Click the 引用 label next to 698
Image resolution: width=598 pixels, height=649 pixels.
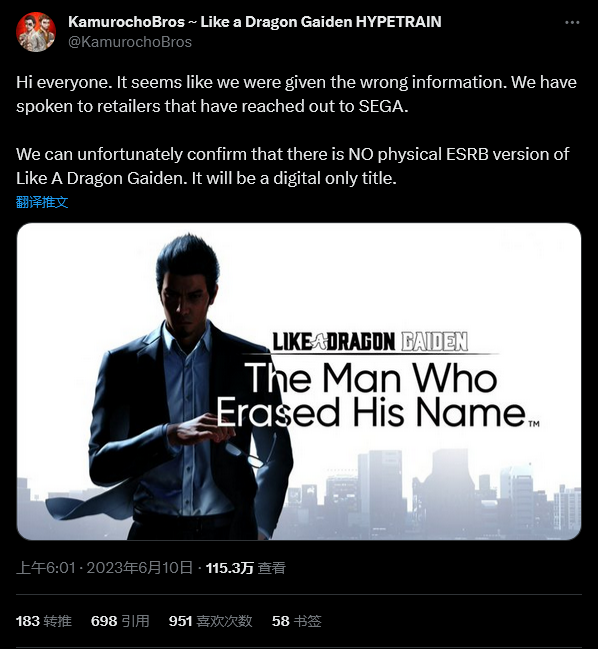[x=135, y=621]
